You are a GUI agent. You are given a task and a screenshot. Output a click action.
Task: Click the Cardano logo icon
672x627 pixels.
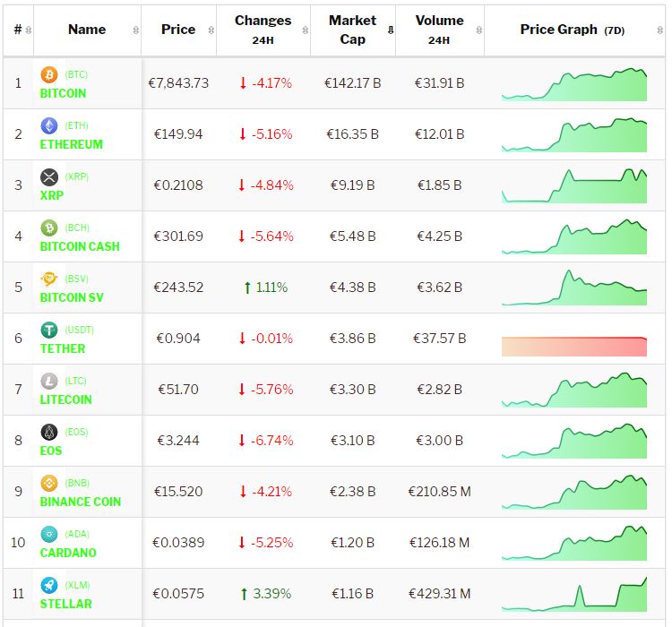pos(49,535)
